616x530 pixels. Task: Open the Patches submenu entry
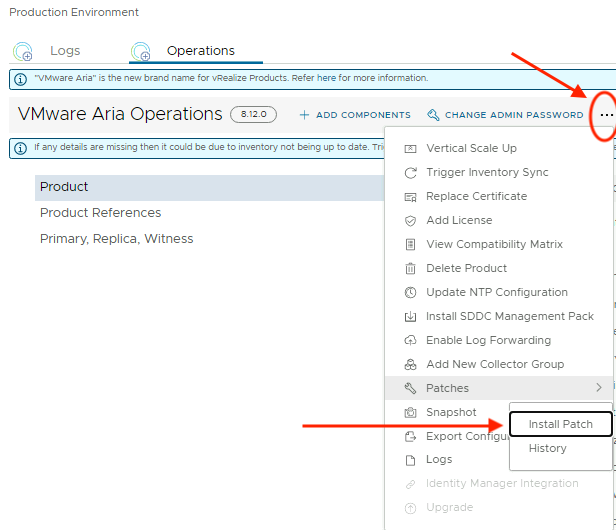(x=499, y=388)
